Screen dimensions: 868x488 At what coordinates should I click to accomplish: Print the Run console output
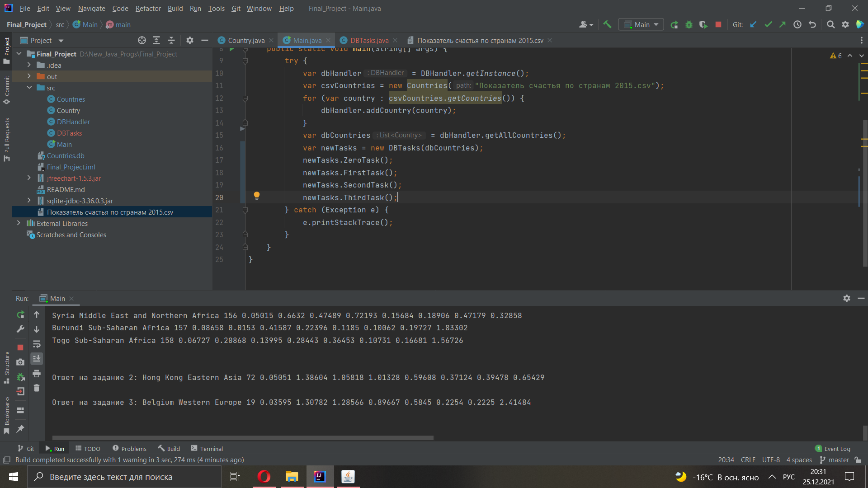[x=37, y=373]
